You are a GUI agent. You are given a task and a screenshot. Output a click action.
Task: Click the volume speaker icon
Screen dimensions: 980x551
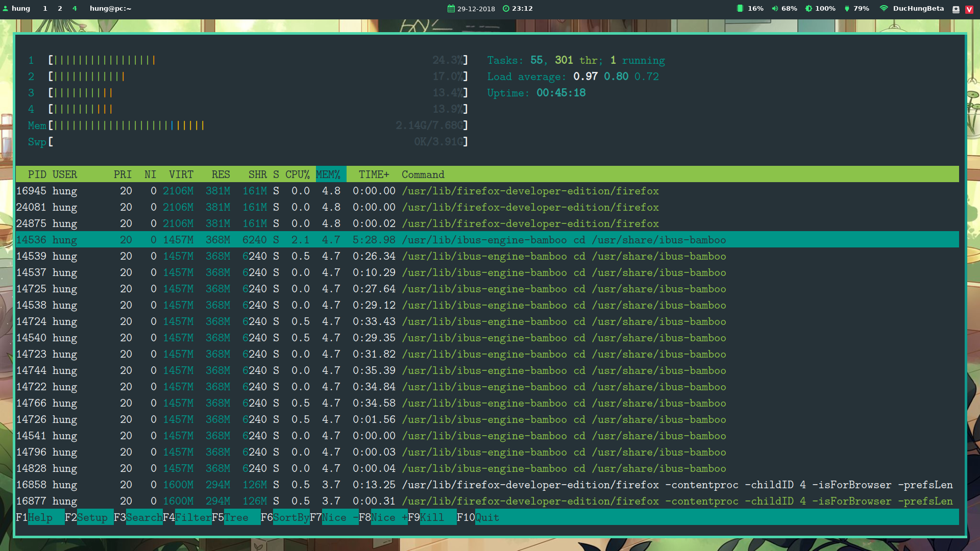pos(775,8)
